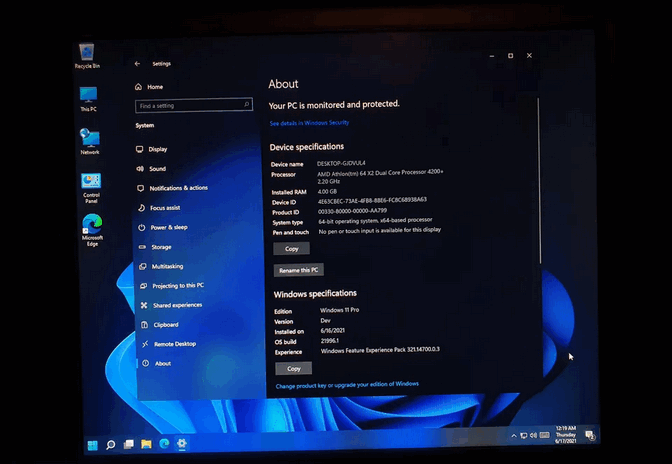The height and width of the screenshot is (464, 672).
Task: Select the device name DESKTOP-GJDVUL4 text
Action: (341, 163)
